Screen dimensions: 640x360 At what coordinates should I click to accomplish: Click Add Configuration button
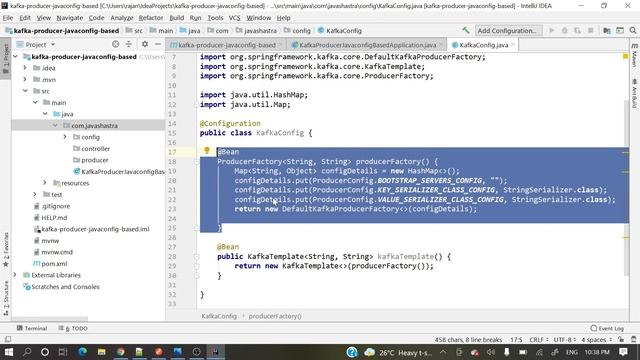tap(507, 31)
